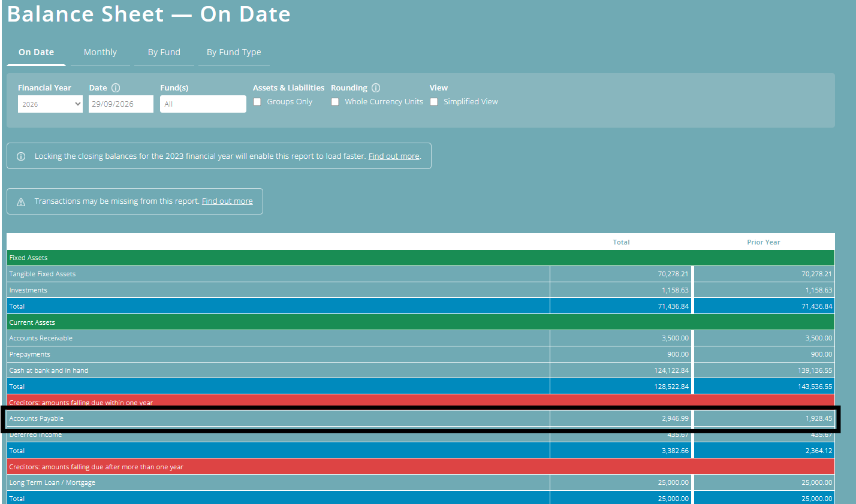Screen dimensions: 856x504
Task: Click the Date input field showing 29/09/2026
Action: pos(121,104)
